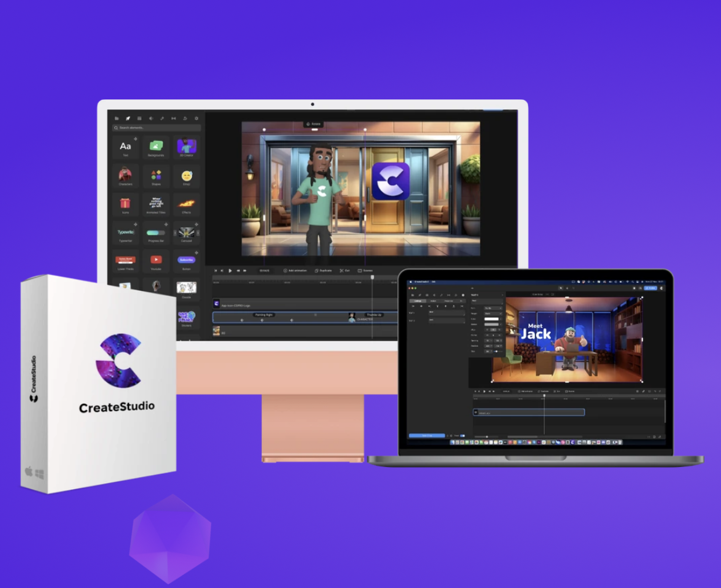The image size is (721, 588).
Task: Click the Cut scissors tool on iMac
Action: [x=345, y=270]
